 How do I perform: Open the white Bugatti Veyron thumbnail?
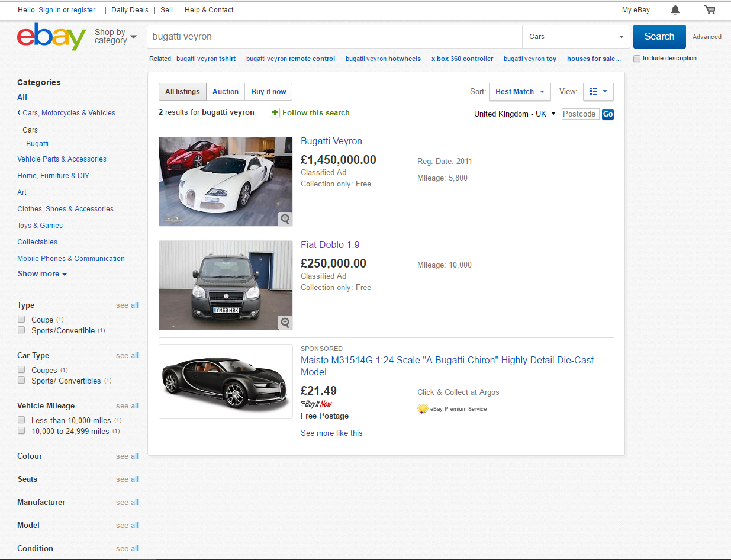(x=226, y=182)
